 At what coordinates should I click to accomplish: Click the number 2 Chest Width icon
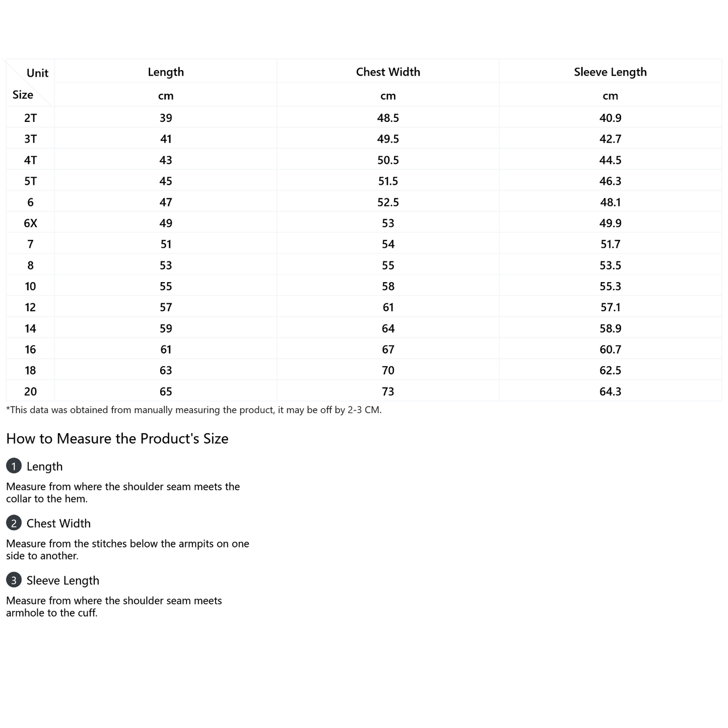pos(14,523)
